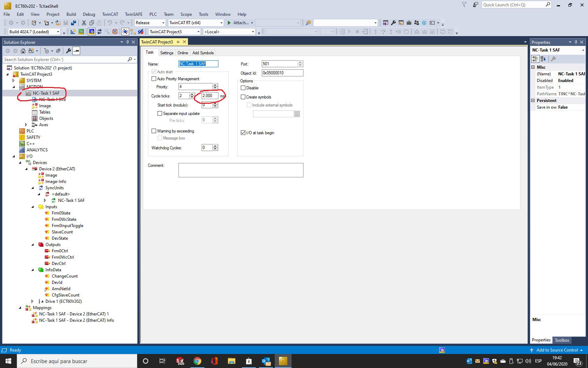The width and height of the screenshot is (588, 368).
Task: Enable Auto Priority Management checkbox
Action: coord(154,79)
